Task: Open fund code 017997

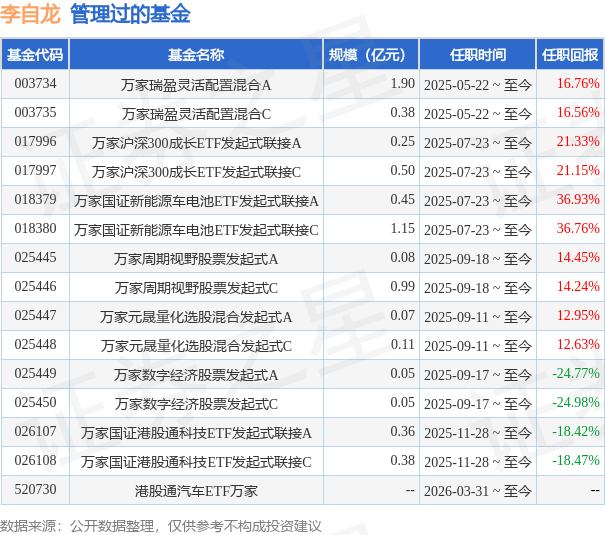Action: tap(35, 171)
